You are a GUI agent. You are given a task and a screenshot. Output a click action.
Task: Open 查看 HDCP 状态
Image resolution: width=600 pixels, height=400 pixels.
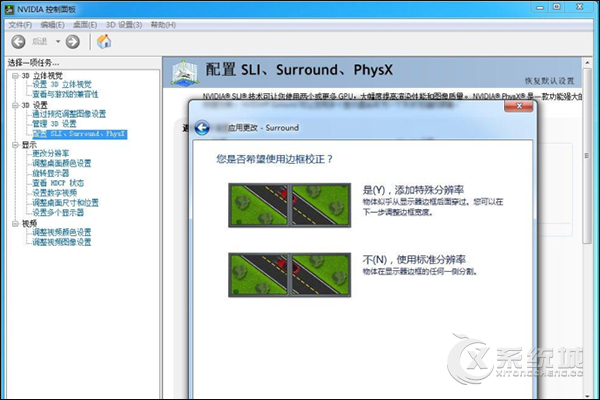58,183
